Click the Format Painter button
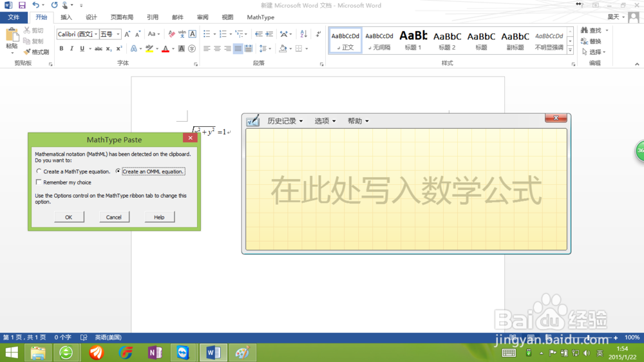 (x=36, y=52)
